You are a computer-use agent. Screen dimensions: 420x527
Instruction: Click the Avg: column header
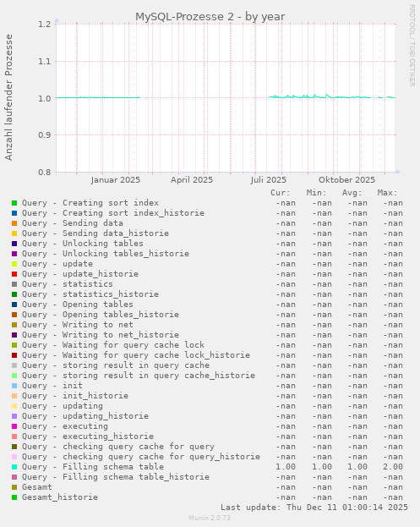352,193
